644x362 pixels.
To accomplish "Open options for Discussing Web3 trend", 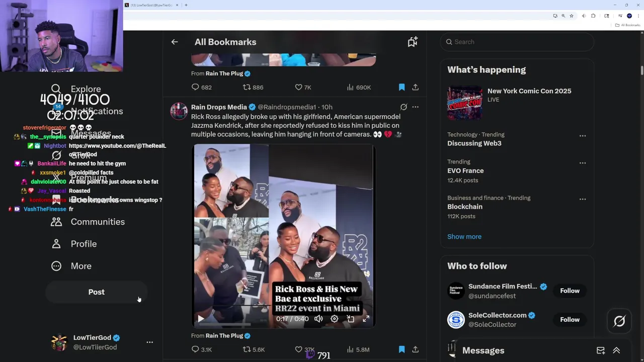I will 583,136.
